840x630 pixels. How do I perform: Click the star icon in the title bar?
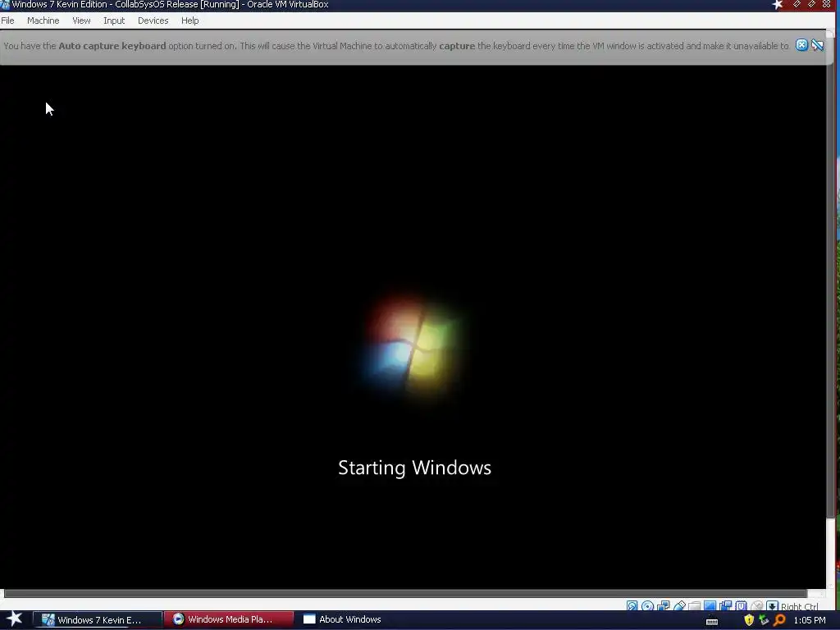point(778,4)
